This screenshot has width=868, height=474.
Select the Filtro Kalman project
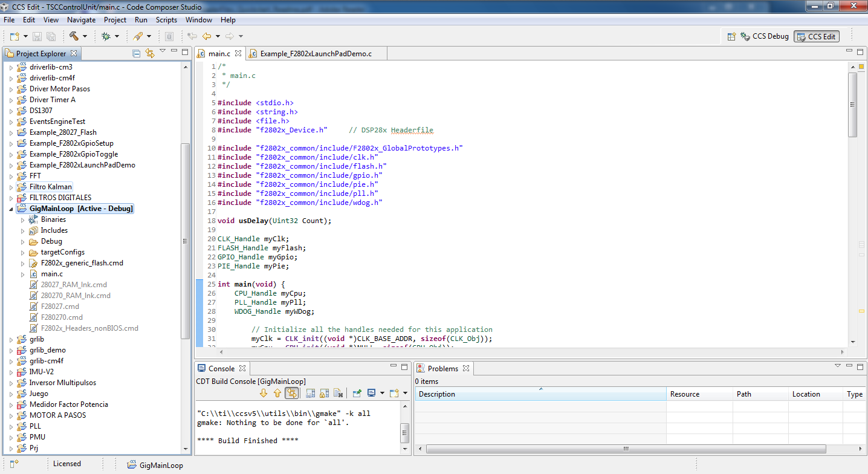point(51,187)
